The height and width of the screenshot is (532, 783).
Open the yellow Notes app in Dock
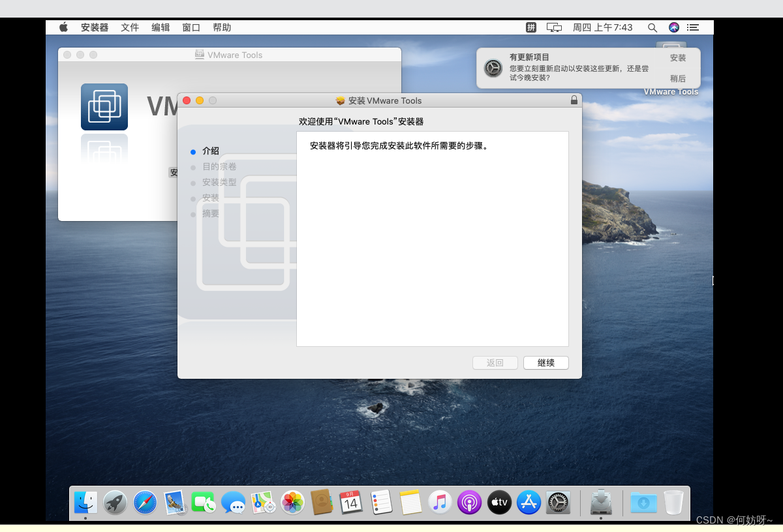click(x=411, y=503)
